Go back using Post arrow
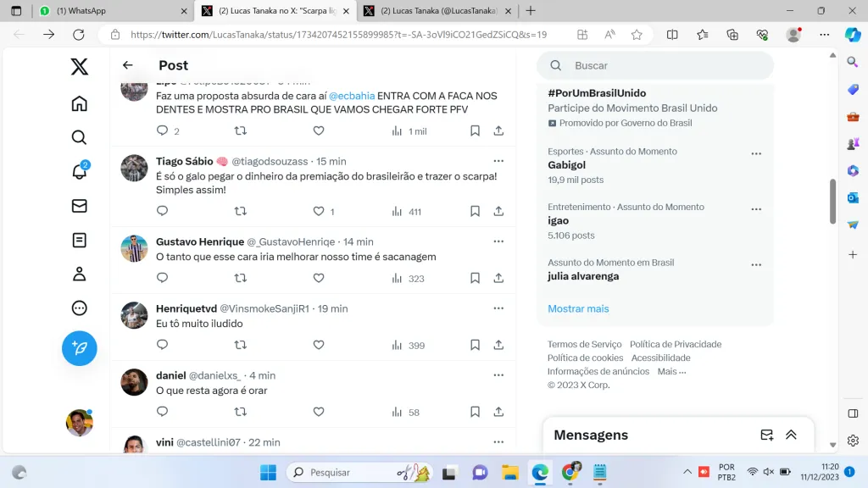Viewport: 868px width, 488px height. click(x=128, y=65)
